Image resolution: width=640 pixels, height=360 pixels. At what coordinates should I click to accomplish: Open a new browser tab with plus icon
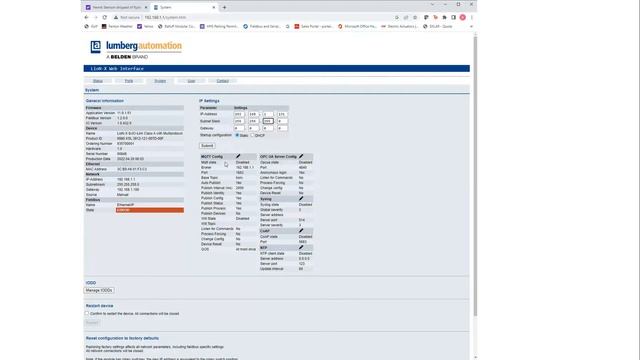tap(224, 7)
